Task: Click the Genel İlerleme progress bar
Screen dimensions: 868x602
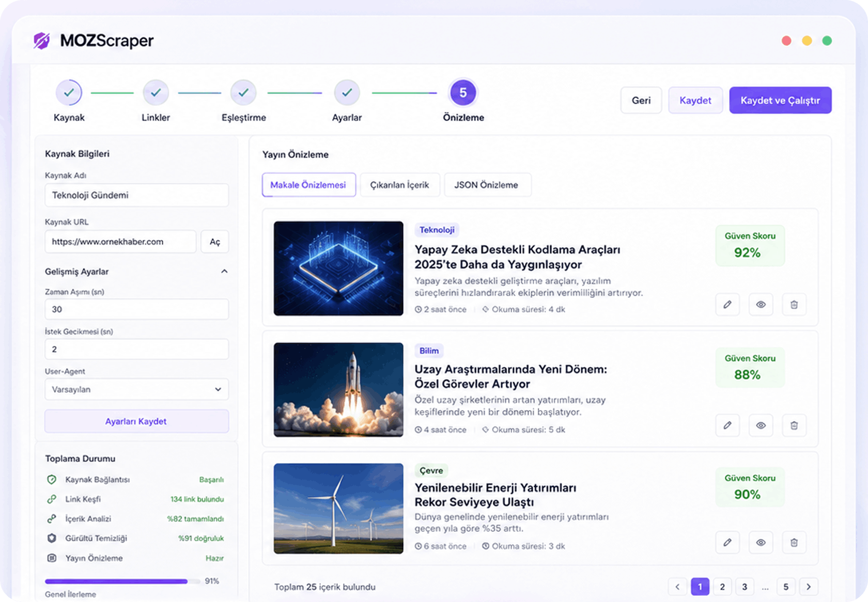Action: coord(122,581)
